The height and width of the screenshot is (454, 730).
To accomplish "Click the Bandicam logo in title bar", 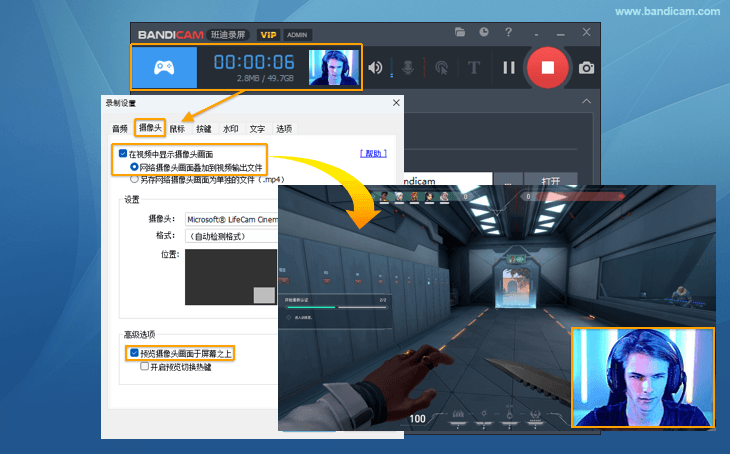I will (x=170, y=35).
